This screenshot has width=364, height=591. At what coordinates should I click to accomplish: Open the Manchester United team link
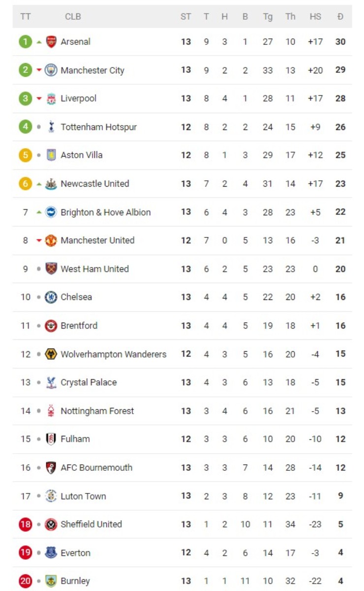tap(97, 240)
